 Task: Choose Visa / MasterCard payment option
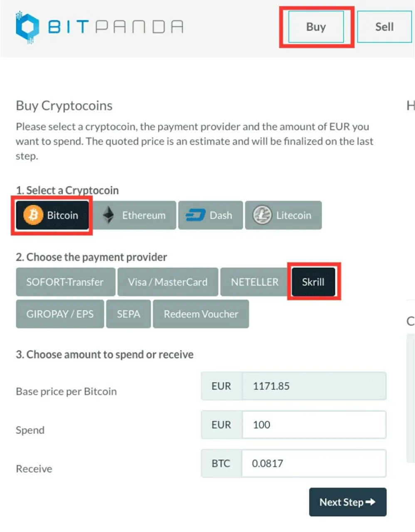point(168,282)
